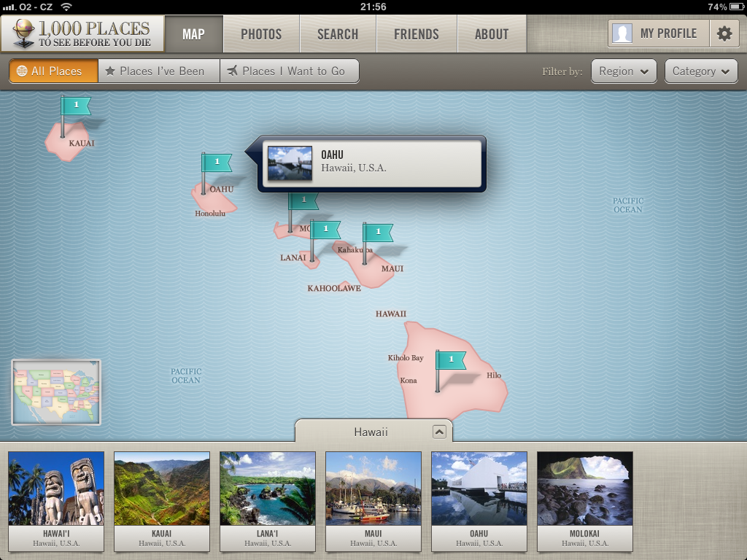
Task: Tap the 1,000 Places globe logo
Action: click(x=23, y=34)
